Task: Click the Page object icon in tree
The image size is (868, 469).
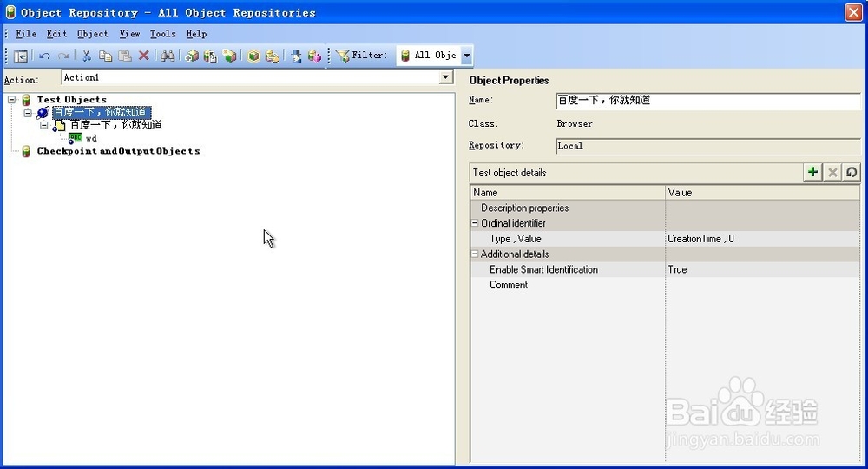Action: coord(59,126)
